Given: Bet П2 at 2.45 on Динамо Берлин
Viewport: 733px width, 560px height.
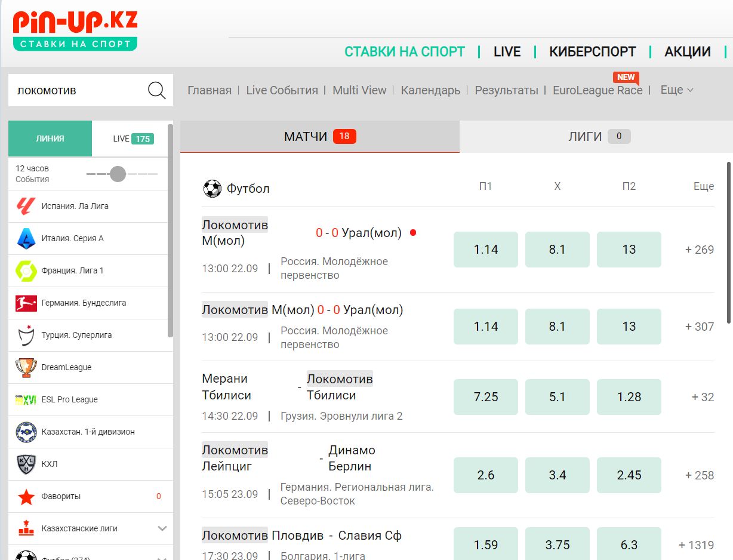Looking at the screenshot, I should [x=629, y=475].
